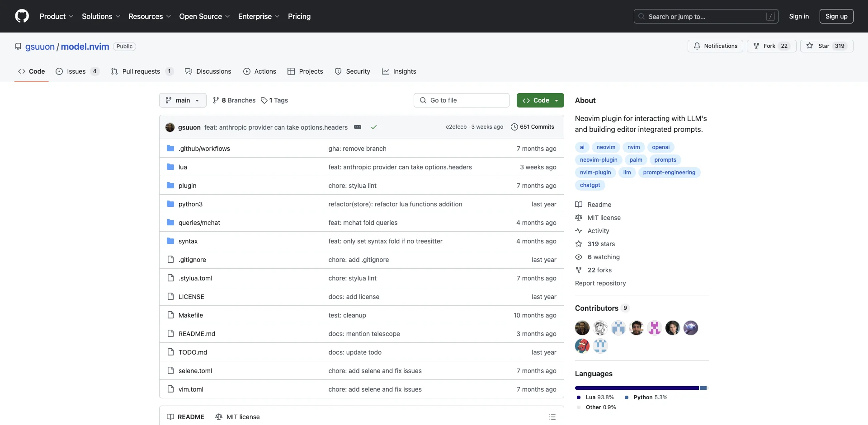This screenshot has width=868, height=425.
Task: Open the model.nvim repository link
Action: click(x=85, y=47)
